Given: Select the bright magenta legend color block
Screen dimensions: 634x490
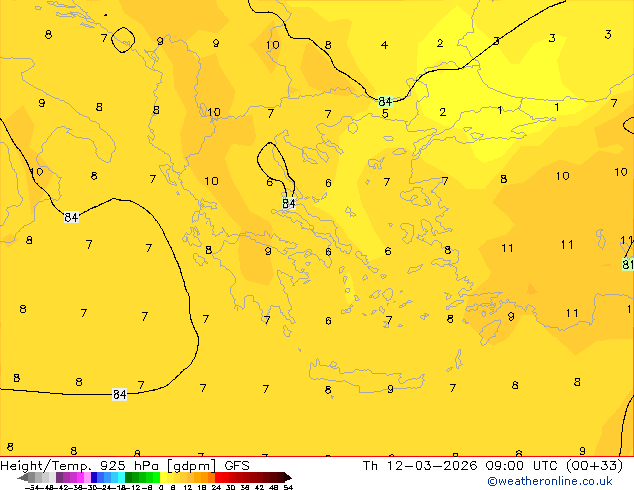Looking at the screenshot, I should (x=80, y=477).
